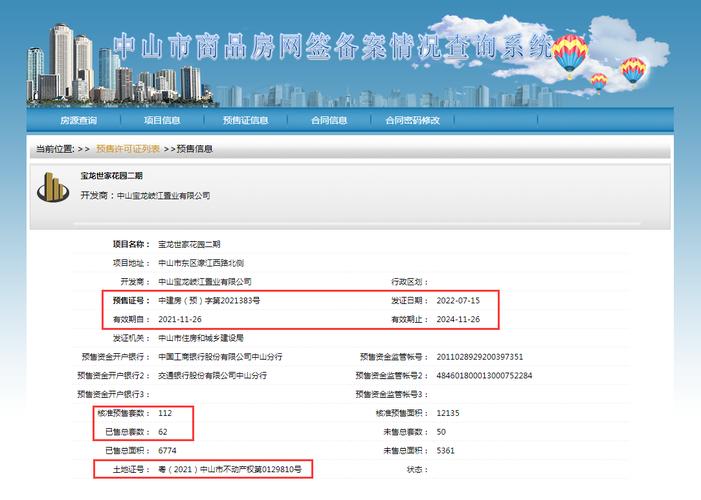
Task: Click the 核准预售套数 value 112
Action: (x=165, y=413)
